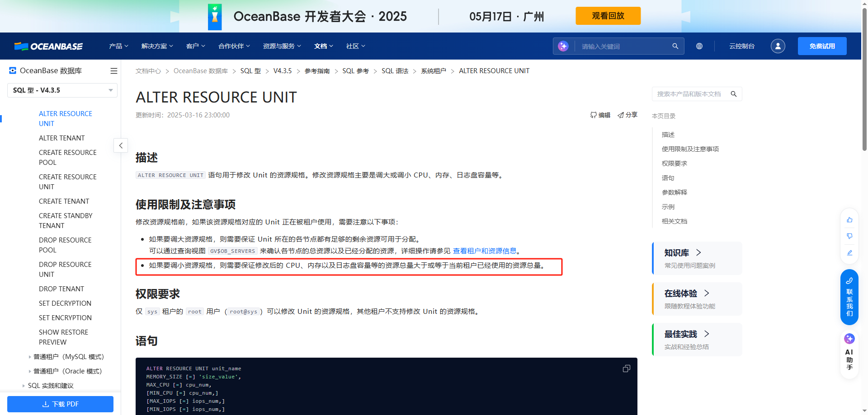
Task: Open the 知识库 card
Action: click(x=697, y=258)
